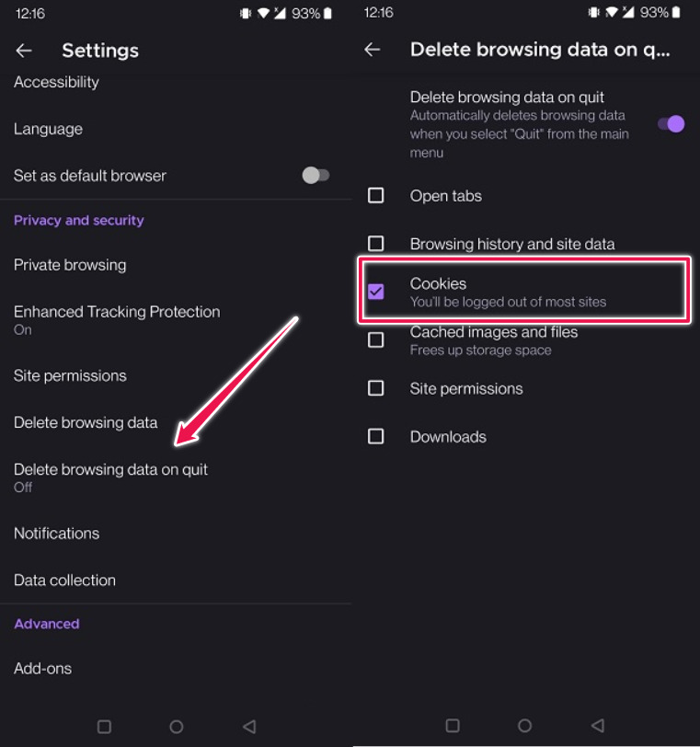Tap the back arrow on Delete browsing data screen

[x=372, y=50]
